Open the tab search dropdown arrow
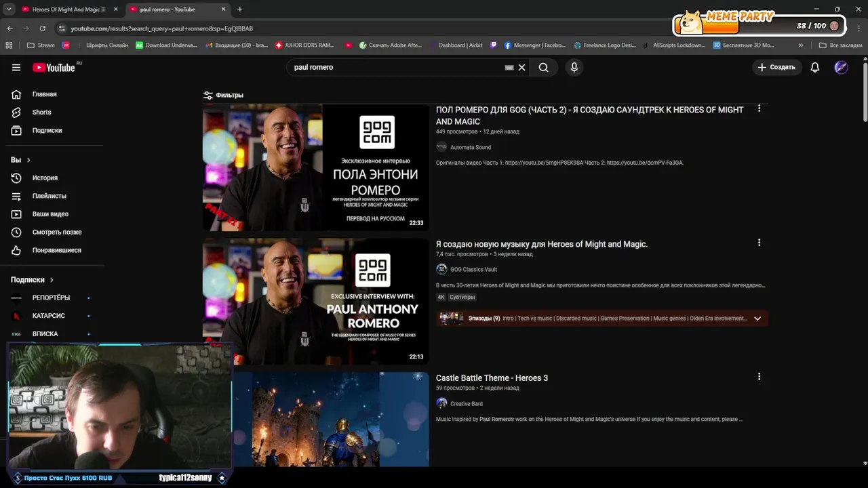Image resolution: width=868 pixels, height=488 pixels. point(9,9)
